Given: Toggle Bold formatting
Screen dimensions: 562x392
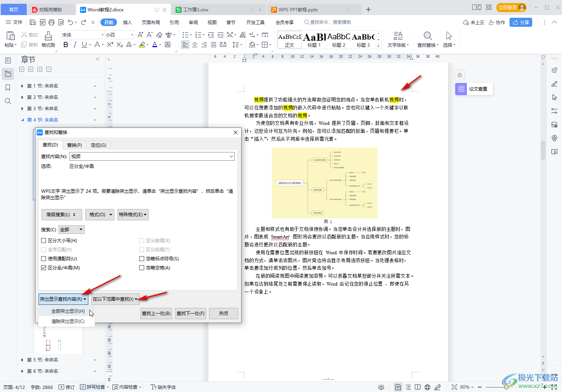Looking at the screenshot, I should point(66,45).
